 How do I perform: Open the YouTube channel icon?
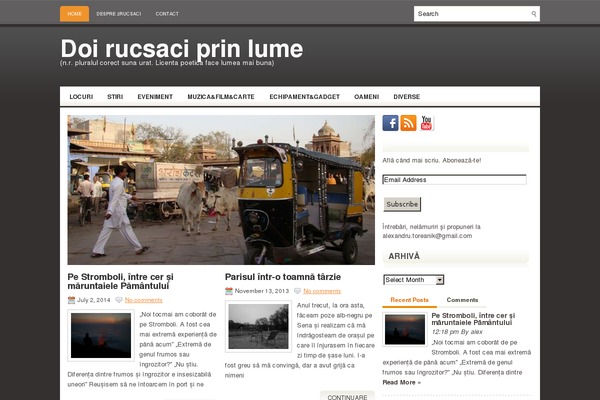click(x=426, y=123)
